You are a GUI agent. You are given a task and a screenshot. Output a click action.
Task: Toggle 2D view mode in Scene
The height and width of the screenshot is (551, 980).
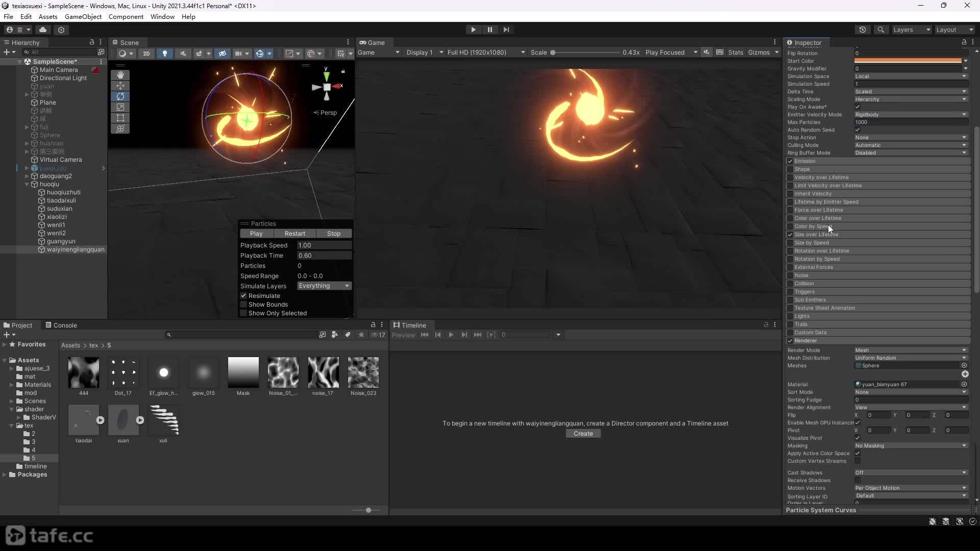click(146, 54)
